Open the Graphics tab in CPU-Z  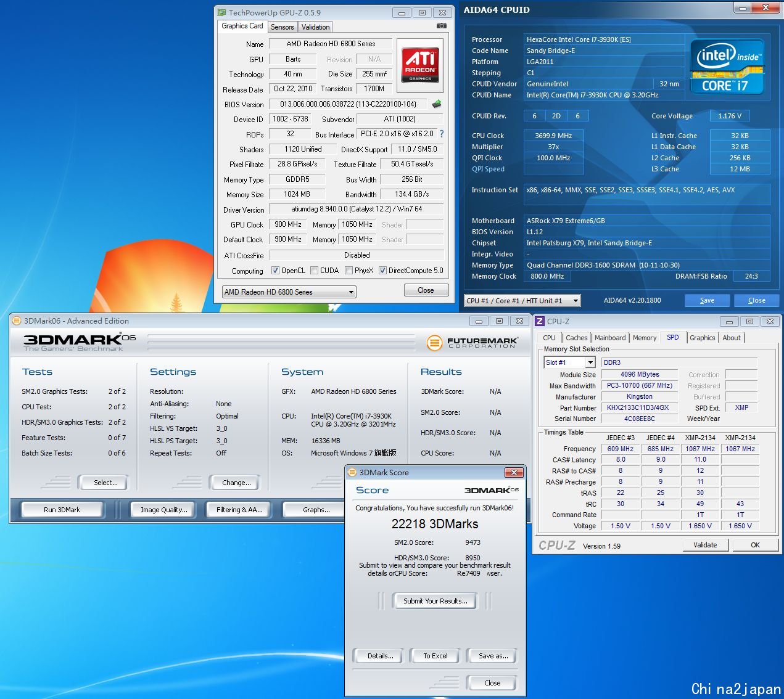point(703,338)
